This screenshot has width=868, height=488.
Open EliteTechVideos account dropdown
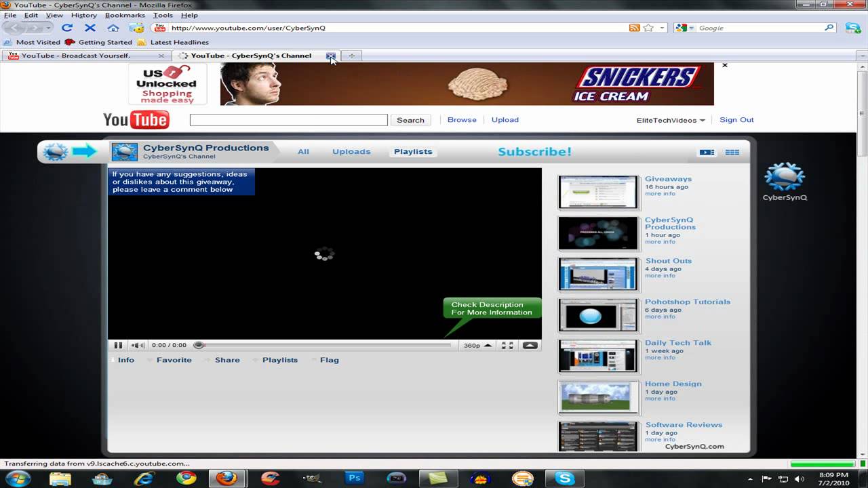671,120
